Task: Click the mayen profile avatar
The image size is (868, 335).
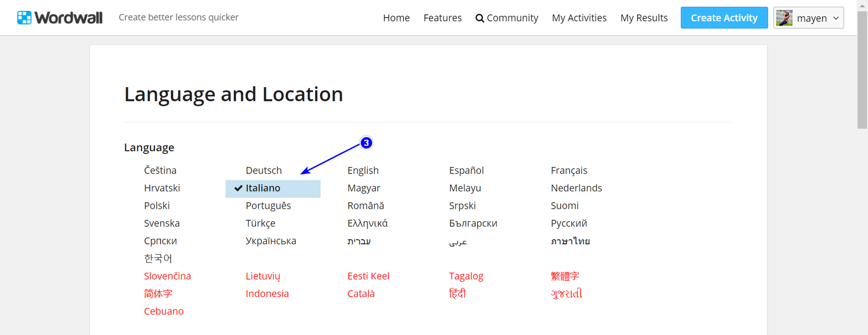Action: point(784,18)
